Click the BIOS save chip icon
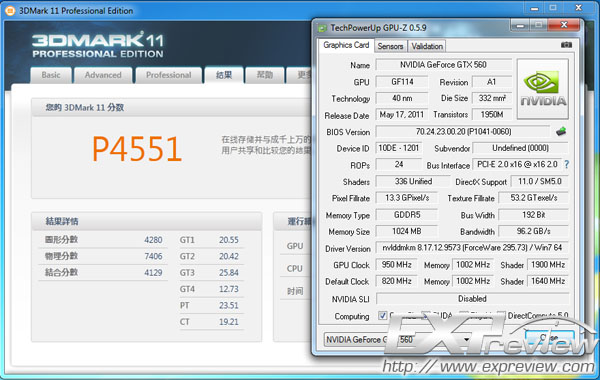The height and width of the screenshot is (380, 600). coord(561,132)
